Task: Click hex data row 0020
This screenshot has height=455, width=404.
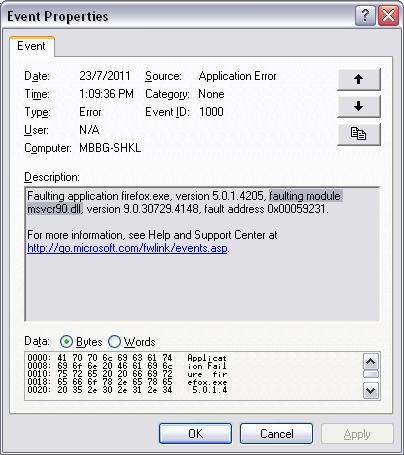Action: pyautogui.click(x=127, y=390)
